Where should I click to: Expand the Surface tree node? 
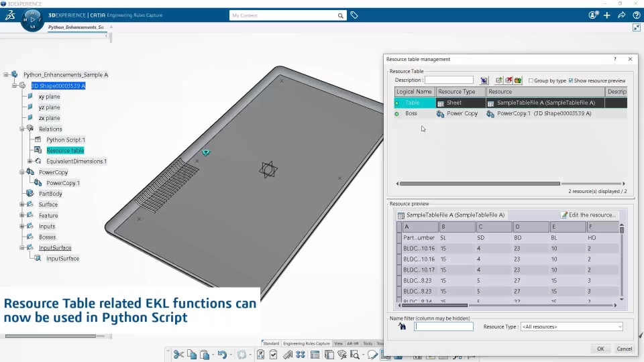pos(21,204)
